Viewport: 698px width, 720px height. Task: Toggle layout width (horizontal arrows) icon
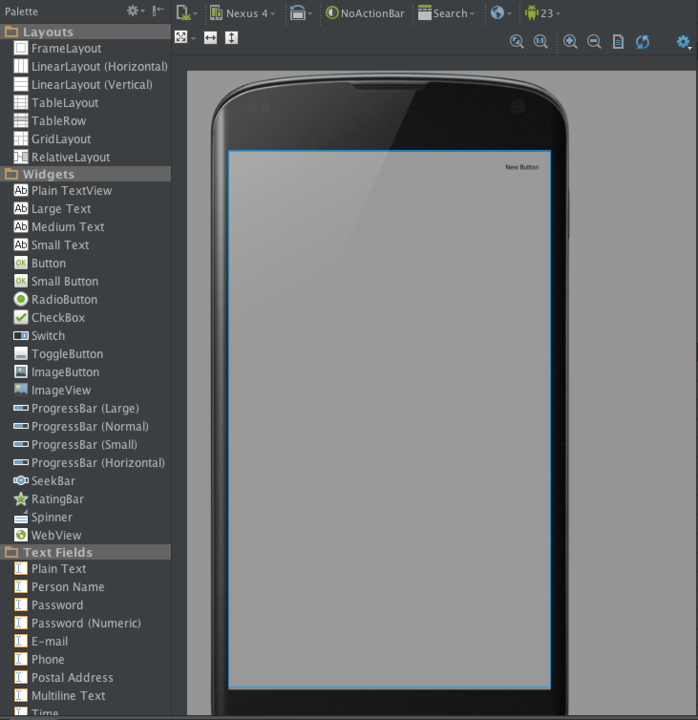click(210, 38)
